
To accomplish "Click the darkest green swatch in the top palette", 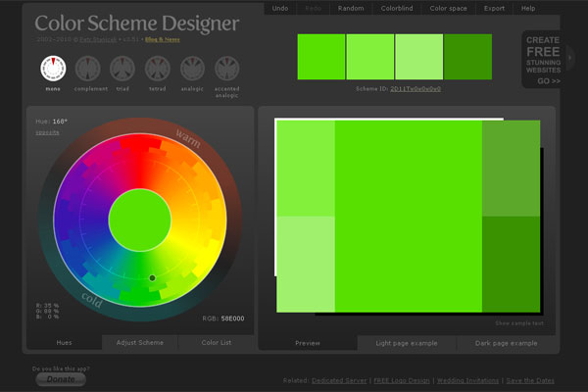I will click(x=467, y=57).
